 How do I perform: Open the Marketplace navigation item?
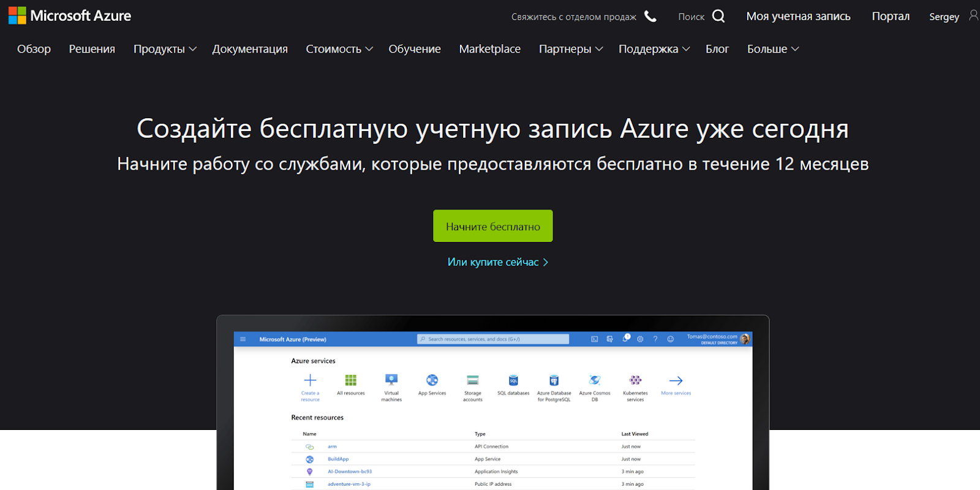pyautogui.click(x=490, y=49)
